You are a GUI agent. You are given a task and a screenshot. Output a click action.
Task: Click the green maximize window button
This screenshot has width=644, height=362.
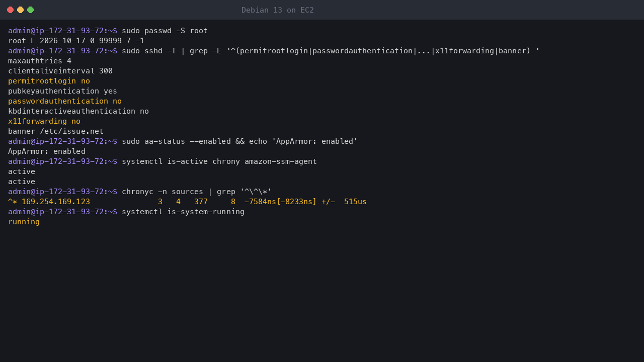point(30,10)
